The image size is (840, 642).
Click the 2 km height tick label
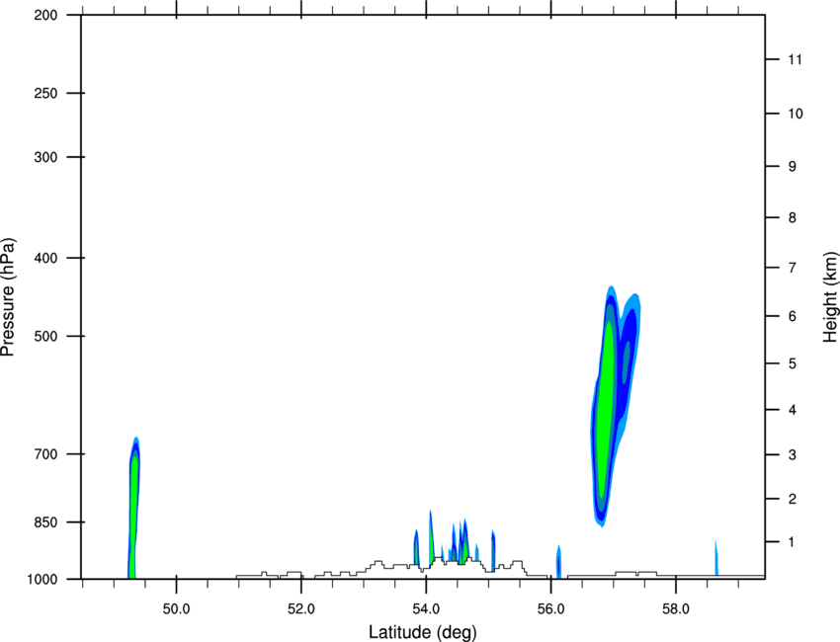(x=793, y=499)
